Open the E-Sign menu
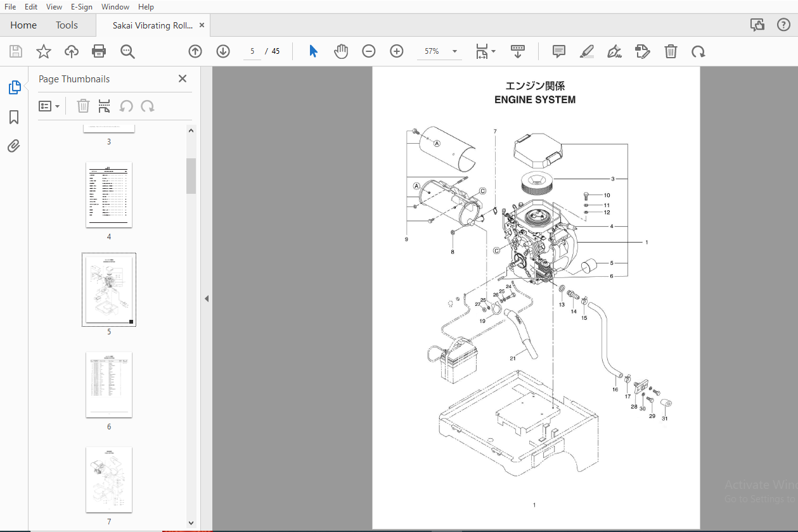Image resolution: width=798 pixels, height=532 pixels. pyautogui.click(x=81, y=6)
